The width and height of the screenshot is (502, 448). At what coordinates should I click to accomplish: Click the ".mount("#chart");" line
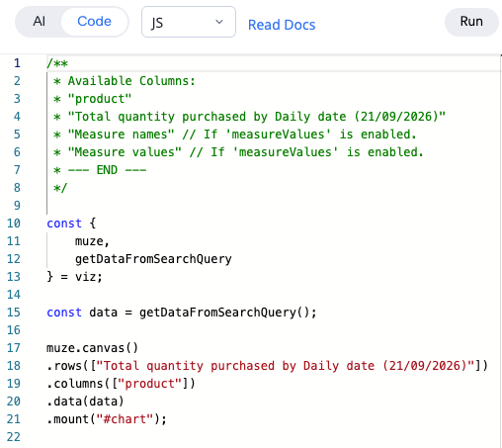pos(107,419)
